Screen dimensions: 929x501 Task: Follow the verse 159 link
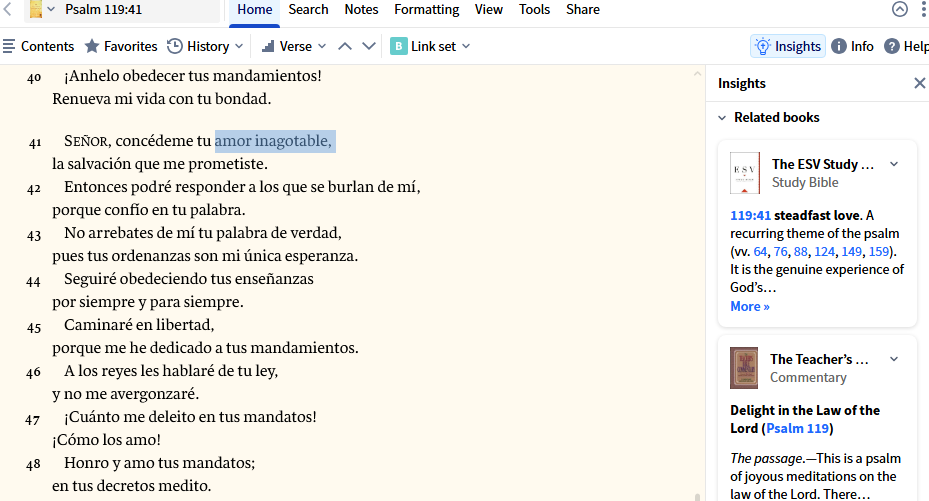879,252
